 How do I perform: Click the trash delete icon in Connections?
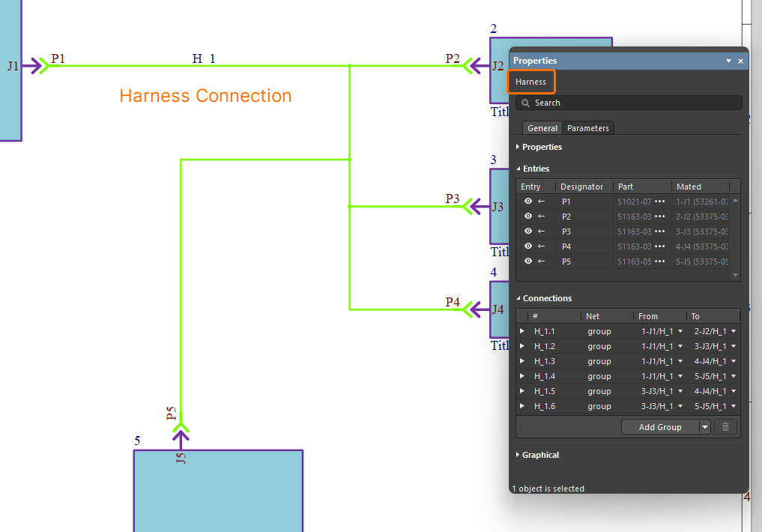click(725, 427)
